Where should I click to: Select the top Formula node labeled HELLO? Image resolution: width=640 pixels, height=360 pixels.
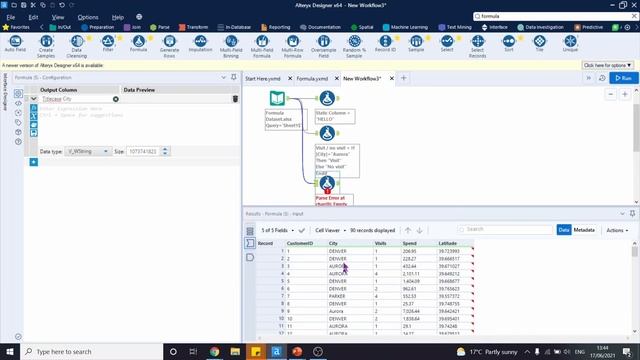[327, 98]
